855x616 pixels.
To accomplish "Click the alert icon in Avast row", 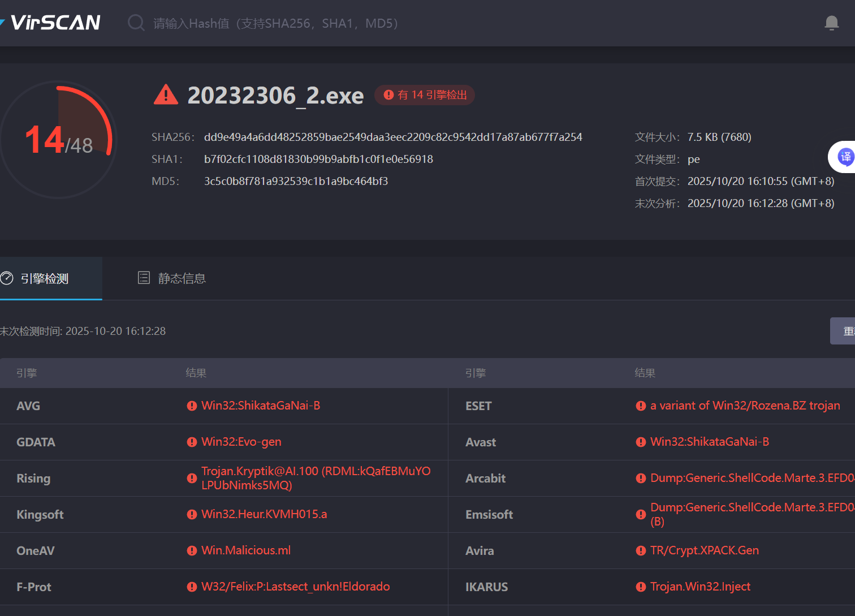I will (x=641, y=442).
